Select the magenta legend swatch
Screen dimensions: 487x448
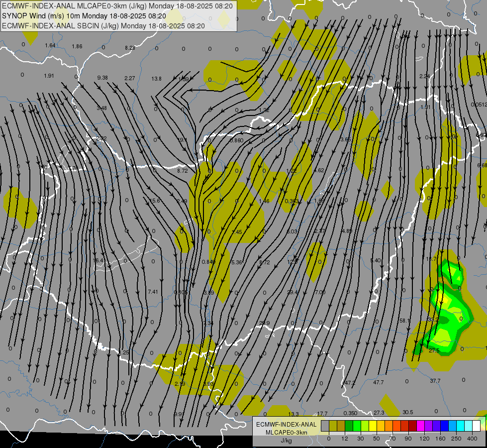[420, 426]
